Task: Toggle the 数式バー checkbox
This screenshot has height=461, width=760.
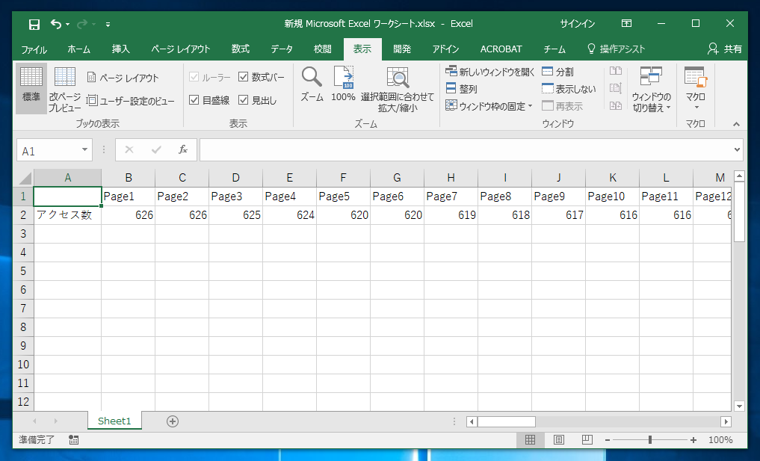Action: pos(261,77)
